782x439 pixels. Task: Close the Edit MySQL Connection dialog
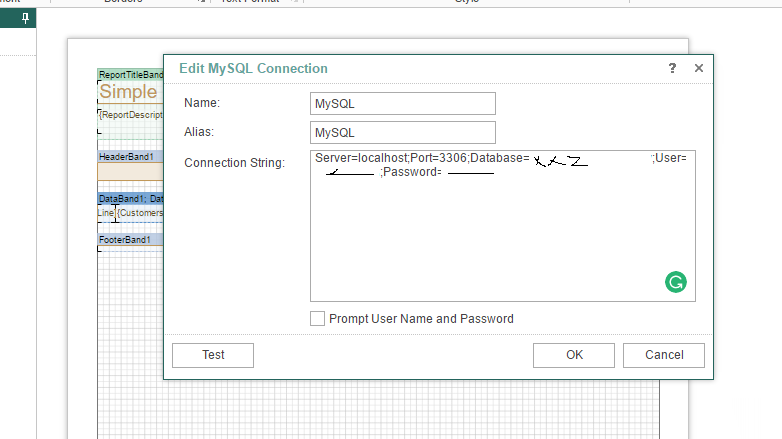(x=699, y=68)
